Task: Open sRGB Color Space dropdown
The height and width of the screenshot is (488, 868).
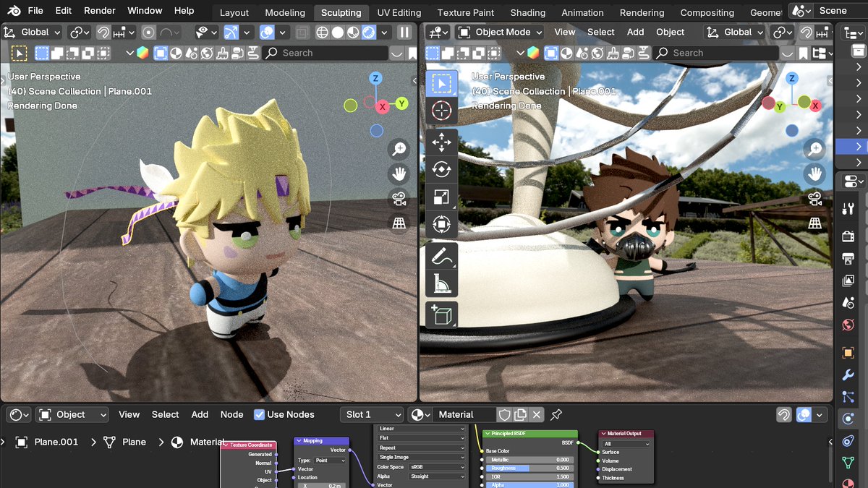Action: (438, 467)
